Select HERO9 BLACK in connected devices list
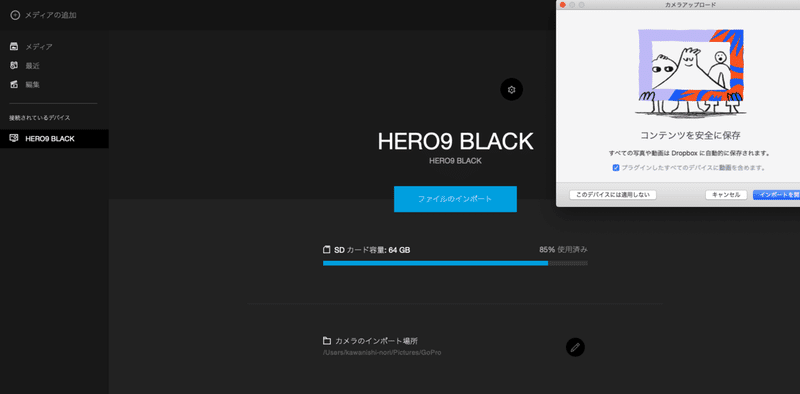800x394 pixels. pyautogui.click(x=54, y=139)
